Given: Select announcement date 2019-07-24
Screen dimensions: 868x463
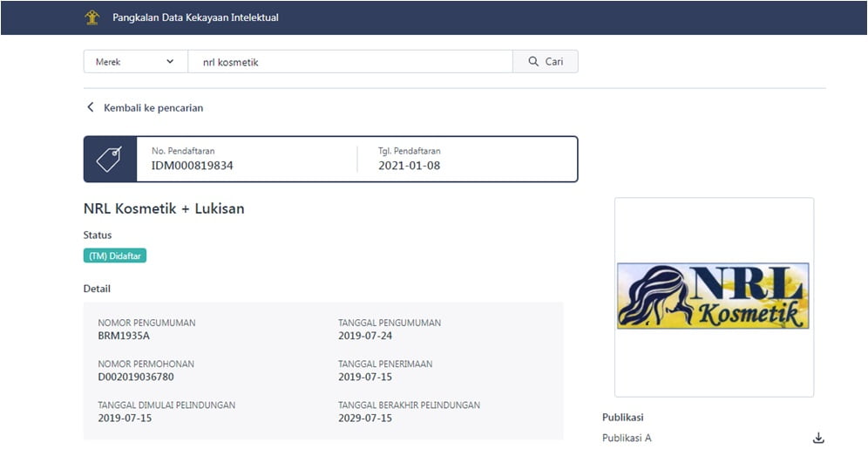Looking at the screenshot, I should pyautogui.click(x=365, y=336).
